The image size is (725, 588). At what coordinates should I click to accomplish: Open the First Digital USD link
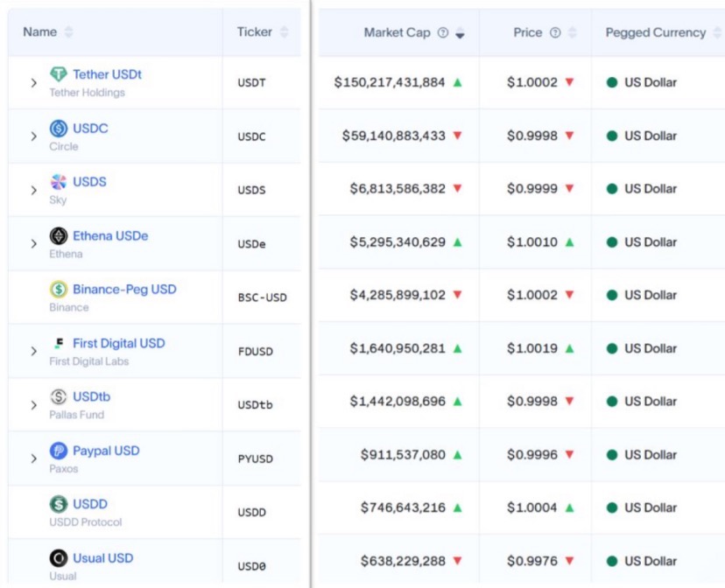tap(118, 343)
